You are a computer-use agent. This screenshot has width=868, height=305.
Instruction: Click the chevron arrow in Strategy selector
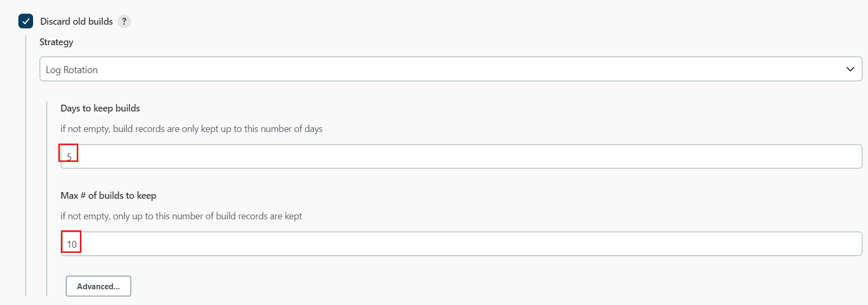(x=850, y=69)
